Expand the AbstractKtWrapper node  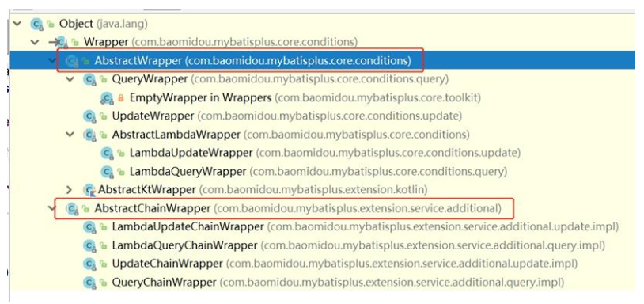[70, 190]
